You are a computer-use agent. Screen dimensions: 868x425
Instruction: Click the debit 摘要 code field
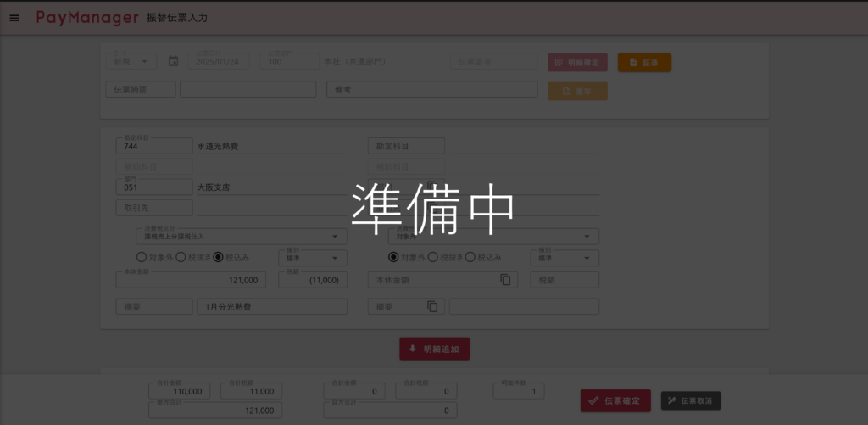(154, 306)
